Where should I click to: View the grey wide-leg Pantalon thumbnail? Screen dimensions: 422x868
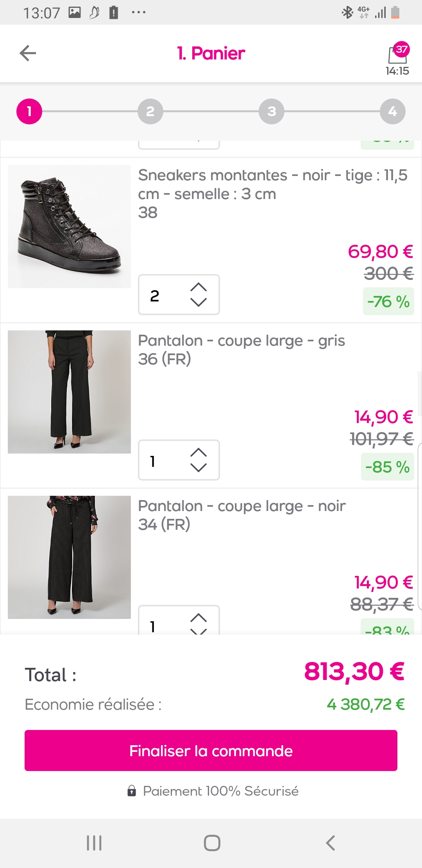click(x=70, y=392)
